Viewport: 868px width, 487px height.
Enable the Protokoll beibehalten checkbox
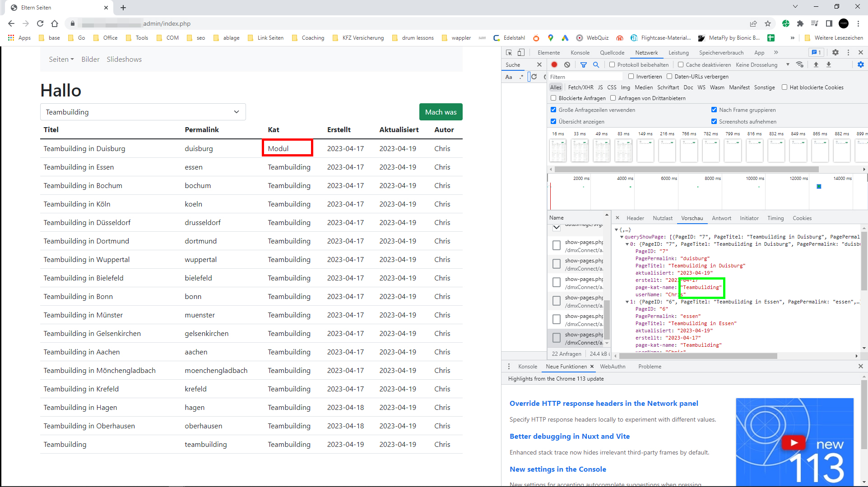612,64
